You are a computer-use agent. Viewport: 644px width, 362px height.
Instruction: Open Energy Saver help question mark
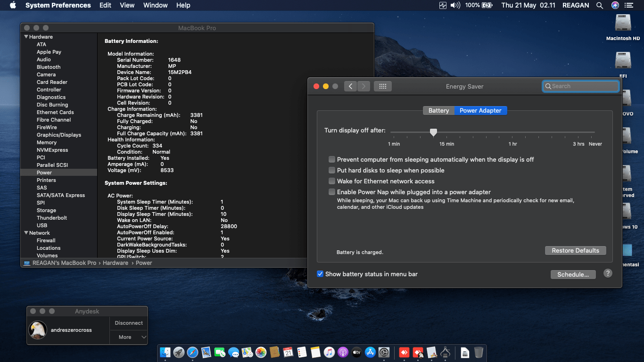click(x=608, y=273)
